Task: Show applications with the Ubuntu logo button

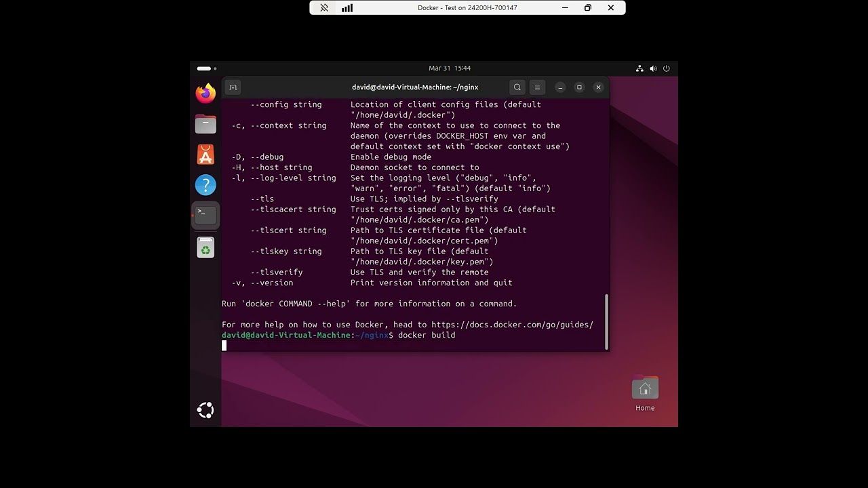Action: click(205, 410)
